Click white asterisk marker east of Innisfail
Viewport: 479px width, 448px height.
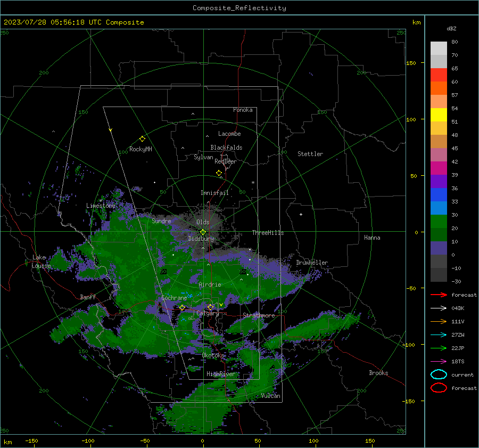click(x=253, y=183)
